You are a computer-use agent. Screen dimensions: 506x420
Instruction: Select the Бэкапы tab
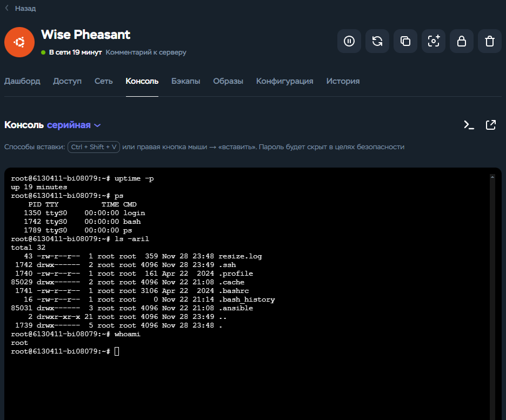[185, 81]
